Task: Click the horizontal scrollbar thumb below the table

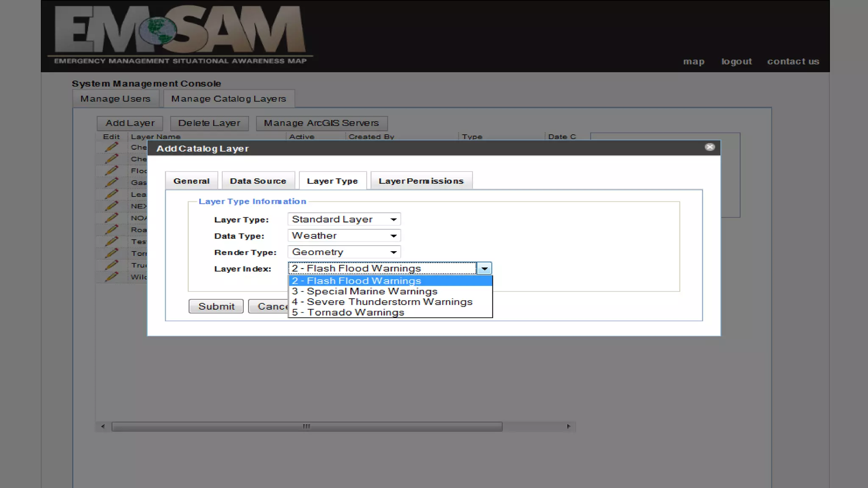Action: pyautogui.click(x=306, y=426)
